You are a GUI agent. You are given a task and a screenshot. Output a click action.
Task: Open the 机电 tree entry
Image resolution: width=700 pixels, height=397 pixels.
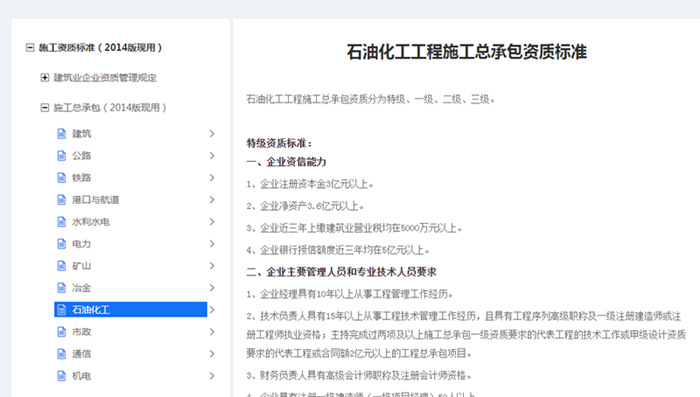coord(82,376)
